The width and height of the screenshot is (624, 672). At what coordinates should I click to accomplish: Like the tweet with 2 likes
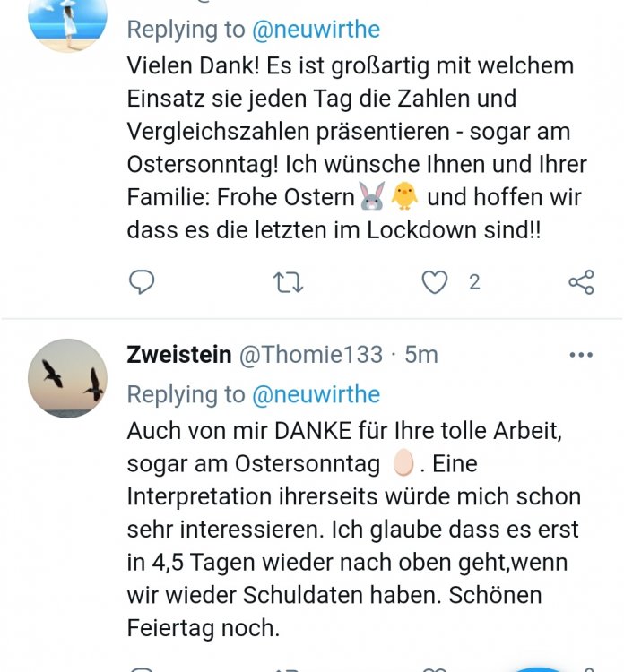point(435,282)
